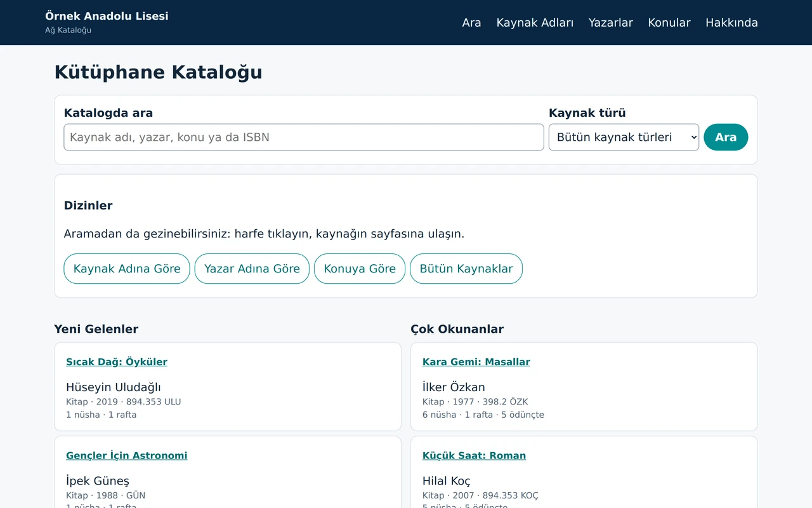Open Gençler İçin Astronomi record
The width and height of the screenshot is (812, 508).
127,455
